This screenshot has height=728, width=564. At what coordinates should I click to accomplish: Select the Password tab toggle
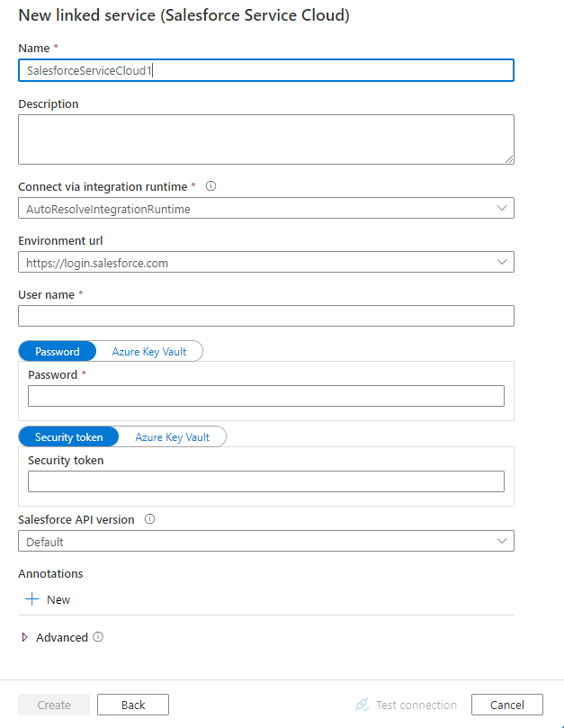tap(57, 351)
